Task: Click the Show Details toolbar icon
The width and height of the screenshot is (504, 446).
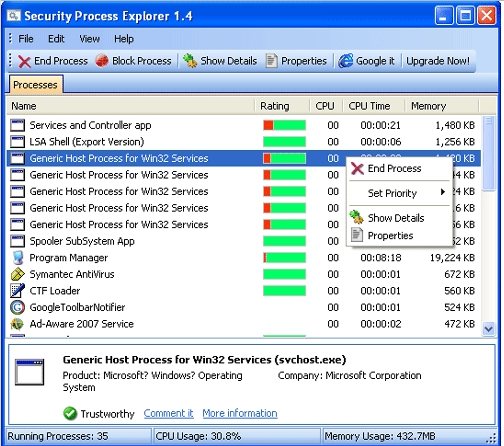Action: coord(190,61)
